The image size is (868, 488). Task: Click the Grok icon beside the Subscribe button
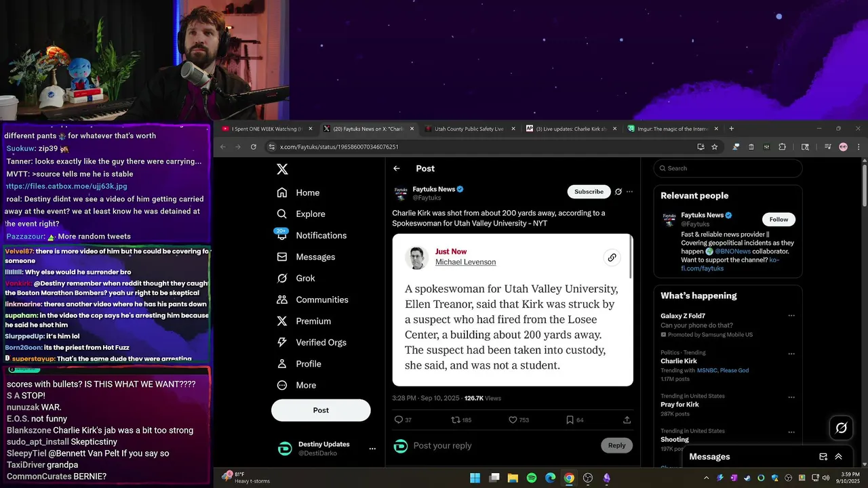click(618, 192)
